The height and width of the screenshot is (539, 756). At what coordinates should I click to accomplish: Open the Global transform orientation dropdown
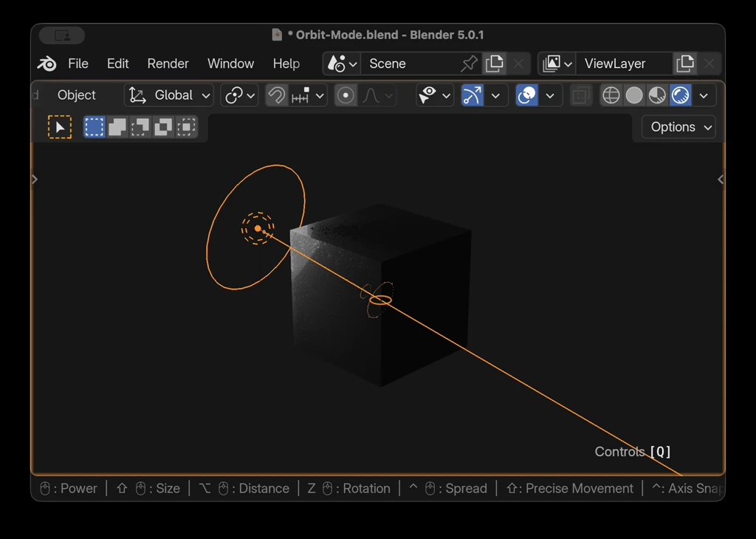click(168, 95)
